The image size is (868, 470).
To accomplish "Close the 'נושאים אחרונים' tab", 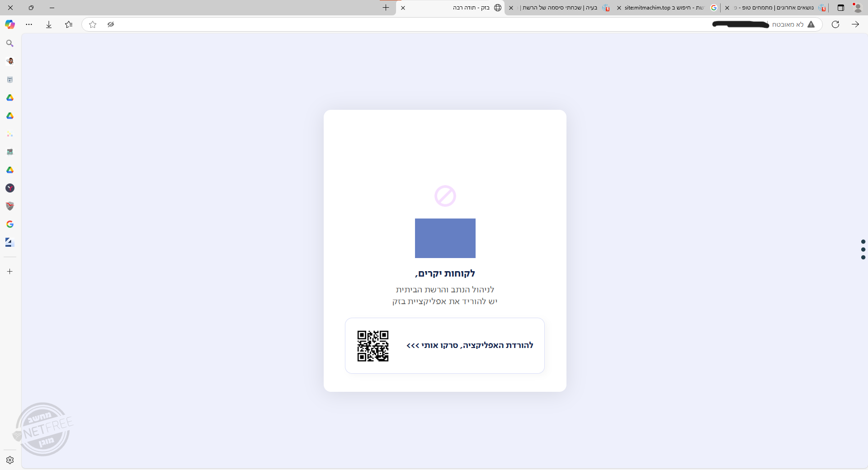I will (727, 8).
